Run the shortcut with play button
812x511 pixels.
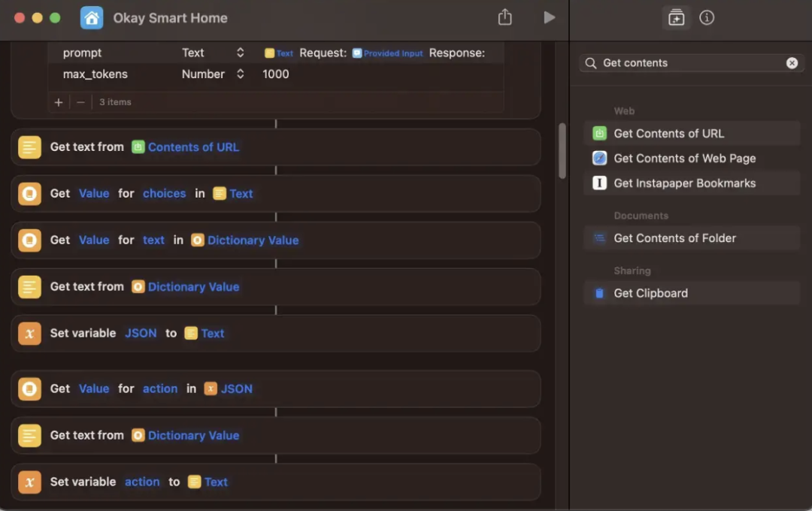[x=549, y=17]
